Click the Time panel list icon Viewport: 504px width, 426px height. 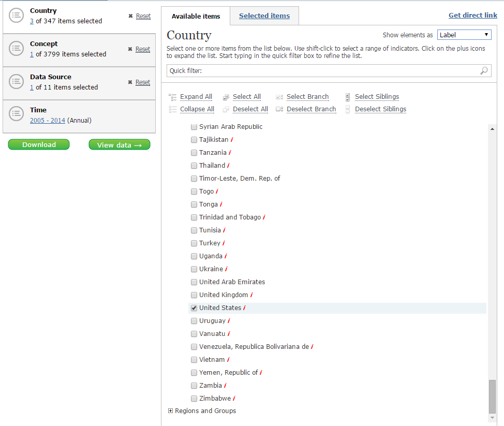[x=17, y=115]
